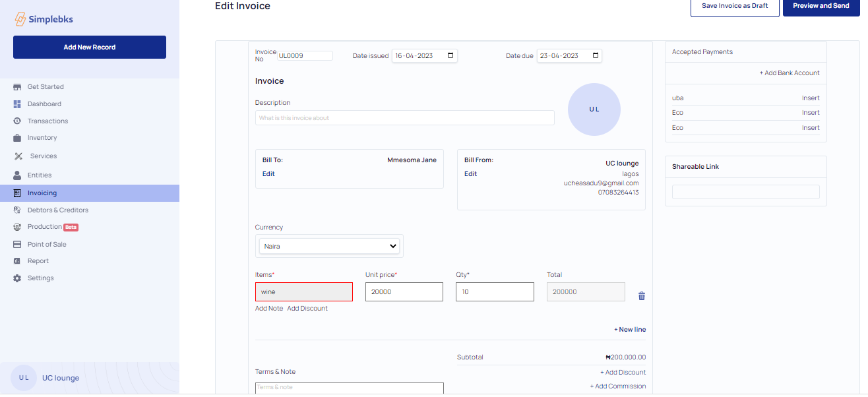Click the Accepted Payments heading

coord(702,52)
